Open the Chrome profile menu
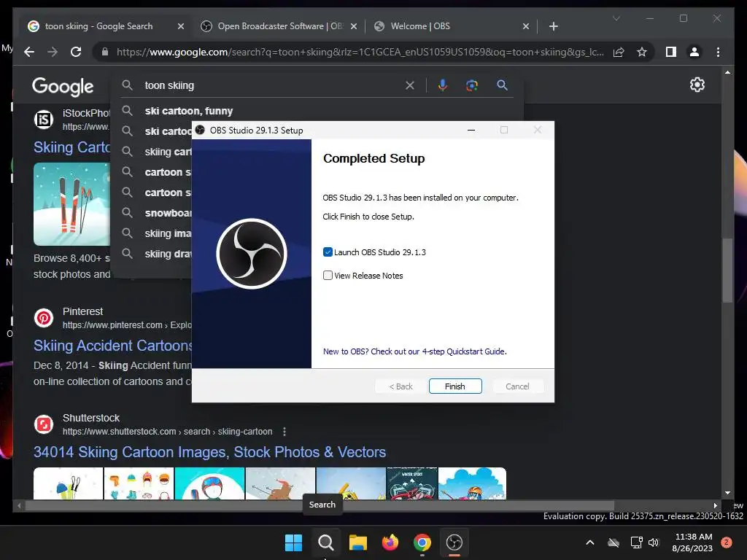747x560 pixels. coord(694,52)
